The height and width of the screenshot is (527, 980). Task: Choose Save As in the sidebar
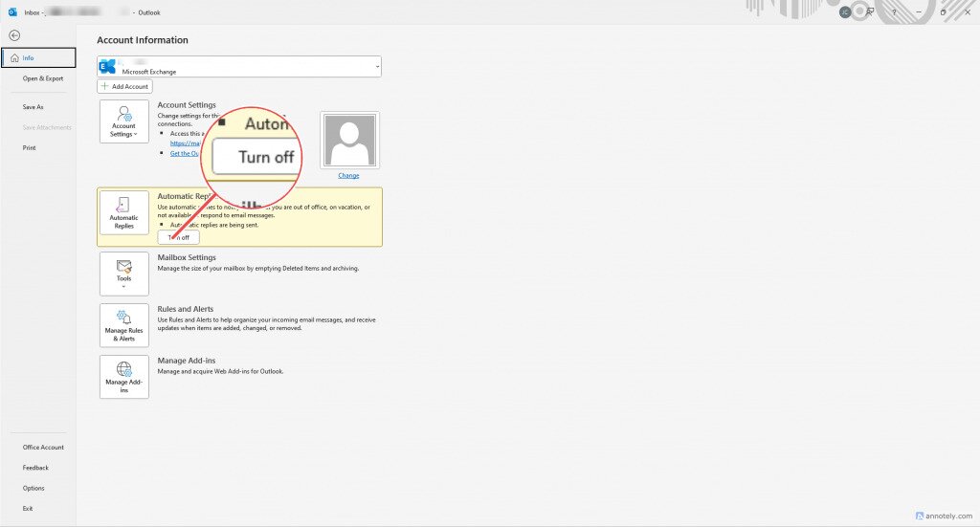click(x=33, y=107)
